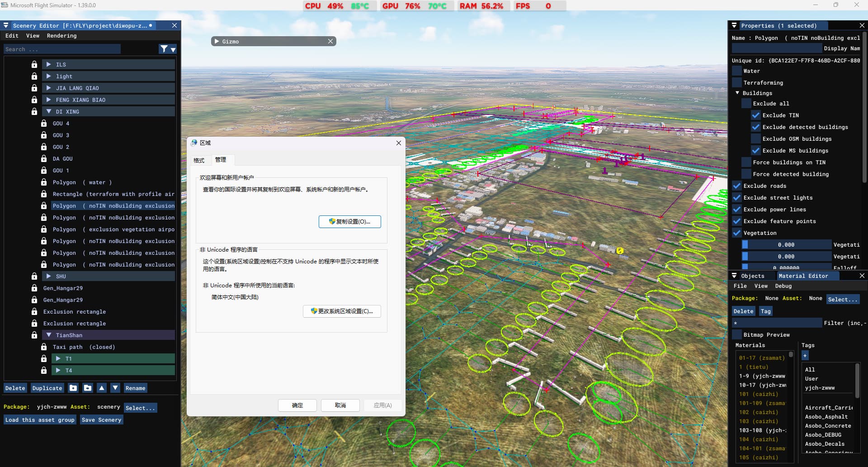Expand the Gizmo panel
This screenshot has width=868, height=467.
point(217,41)
